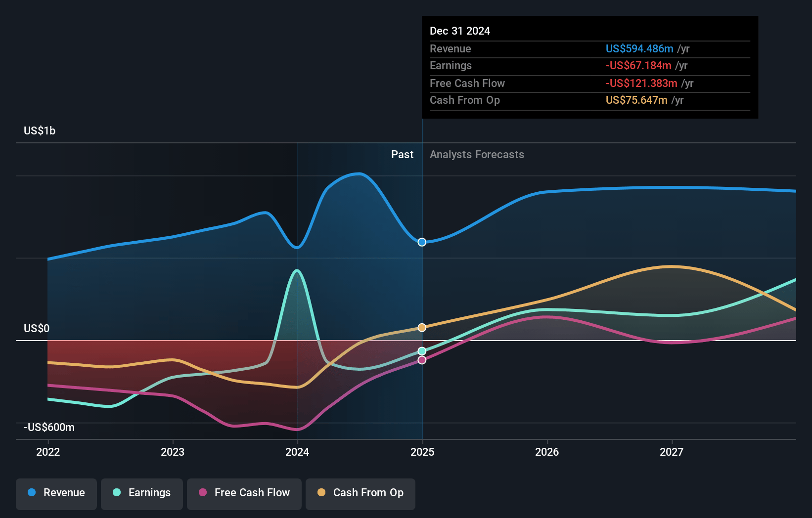Click the -US$121.383m free cash flow value
812x518 pixels.
(641, 83)
